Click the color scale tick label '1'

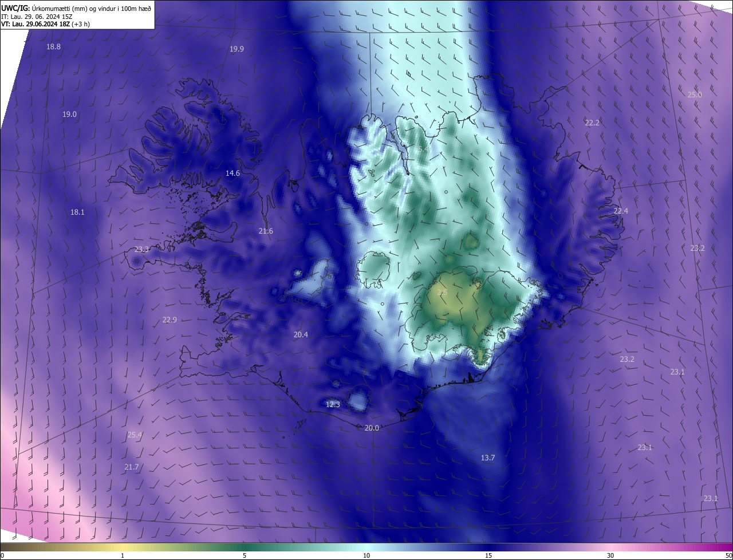point(123,556)
